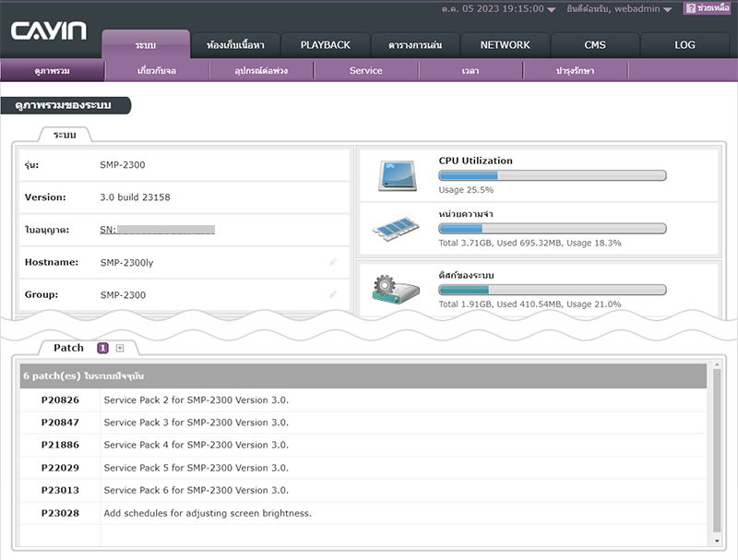738x560 pixels.
Task: Click the Patch count badge showing 1
Action: (x=102, y=348)
